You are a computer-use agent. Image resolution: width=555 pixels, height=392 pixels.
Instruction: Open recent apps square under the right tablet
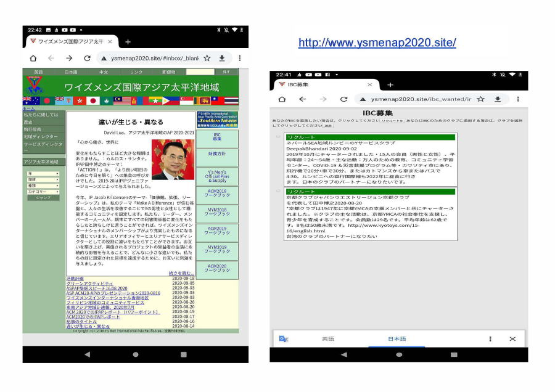[x=454, y=354]
